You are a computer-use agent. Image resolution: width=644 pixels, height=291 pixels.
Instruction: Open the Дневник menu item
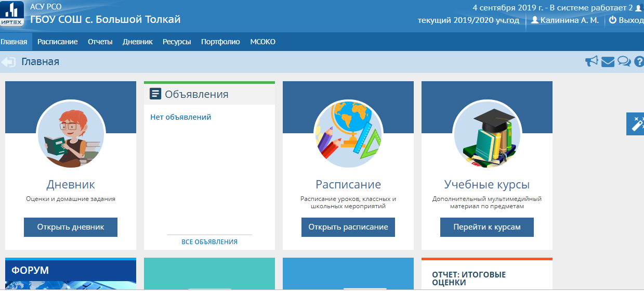(x=138, y=42)
